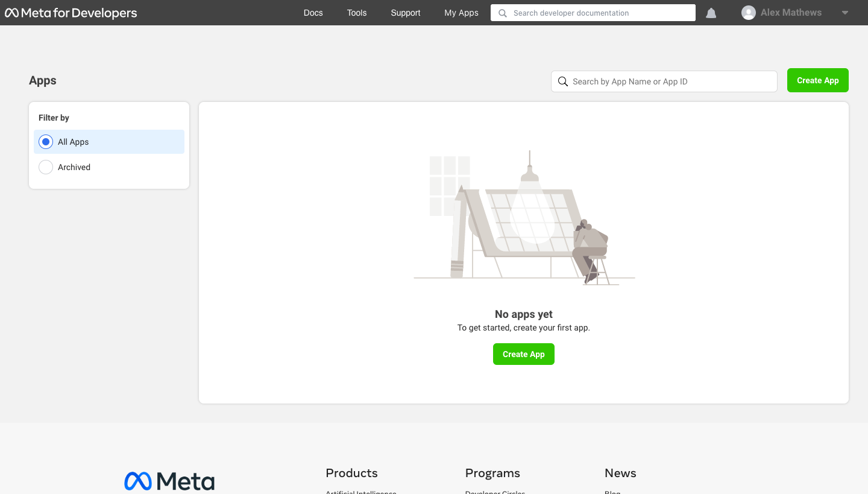Viewport: 868px width, 494px height.
Task: Focus Search by App Name or App ID field
Action: [664, 81]
